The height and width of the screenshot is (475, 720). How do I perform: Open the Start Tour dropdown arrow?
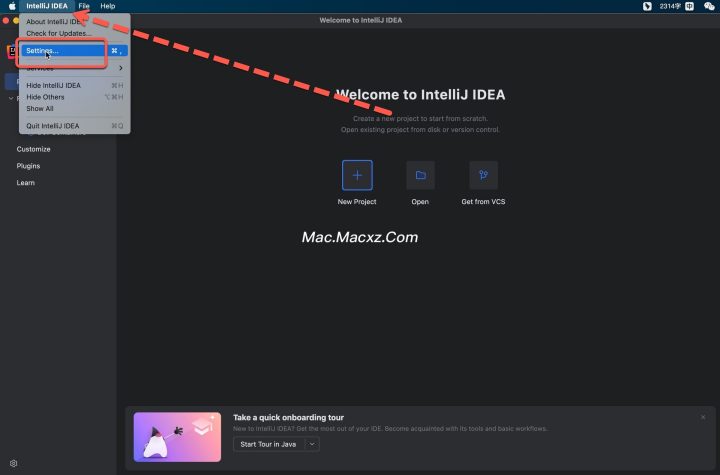pos(312,444)
